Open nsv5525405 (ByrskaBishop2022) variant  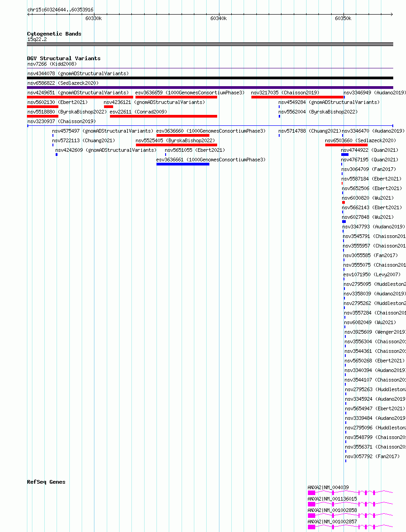click(175, 140)
